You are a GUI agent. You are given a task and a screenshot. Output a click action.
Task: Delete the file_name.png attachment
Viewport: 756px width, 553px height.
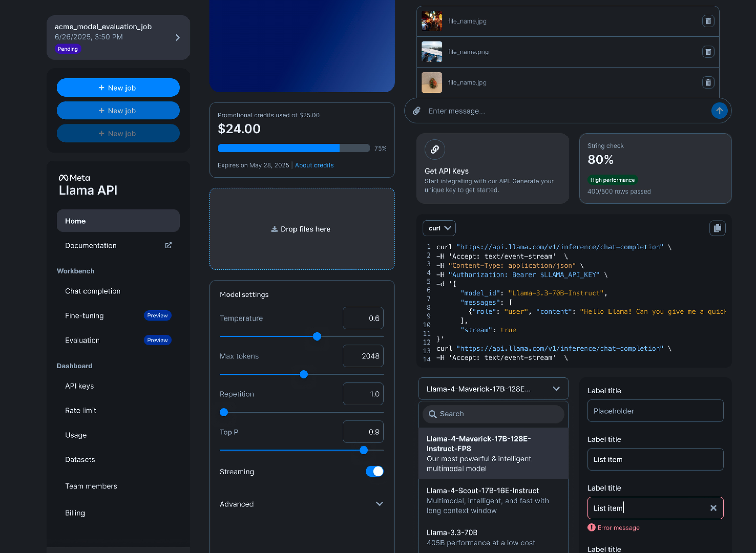coord(708,52)
